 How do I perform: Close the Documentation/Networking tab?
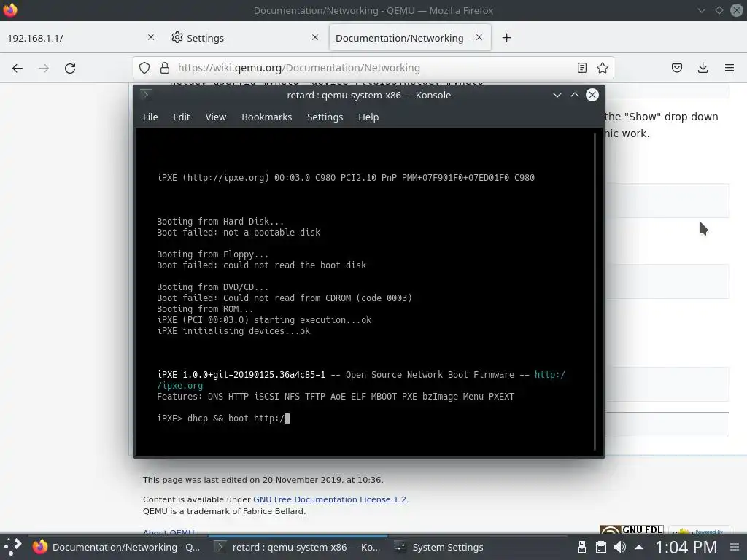point(479,37)
